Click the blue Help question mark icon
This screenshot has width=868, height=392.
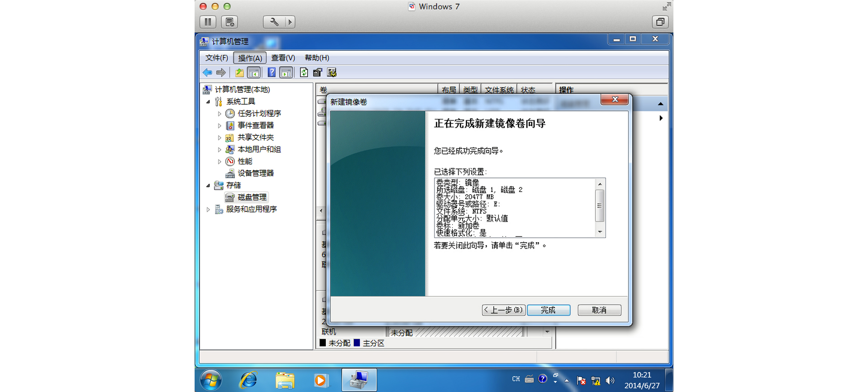pyautogui.click(x=272, y=72)
